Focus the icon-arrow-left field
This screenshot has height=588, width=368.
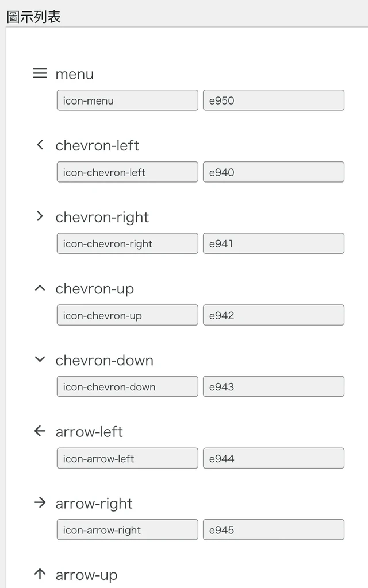(x=127, y=458)
